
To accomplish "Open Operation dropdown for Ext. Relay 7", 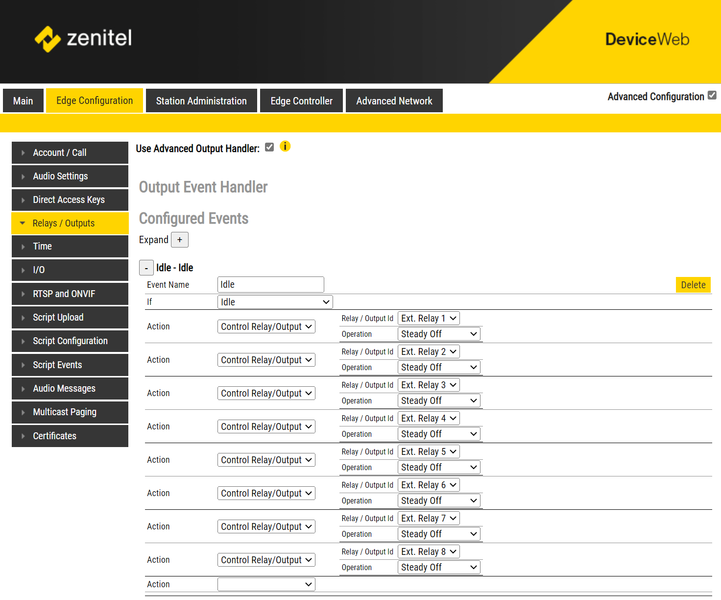I will (439, 534).
